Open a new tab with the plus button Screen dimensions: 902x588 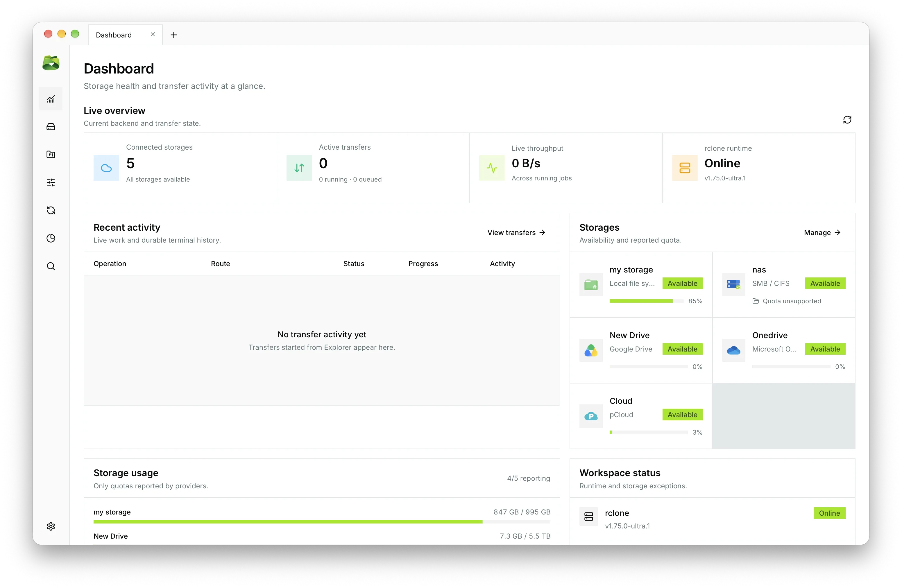[x=173, y=35]
